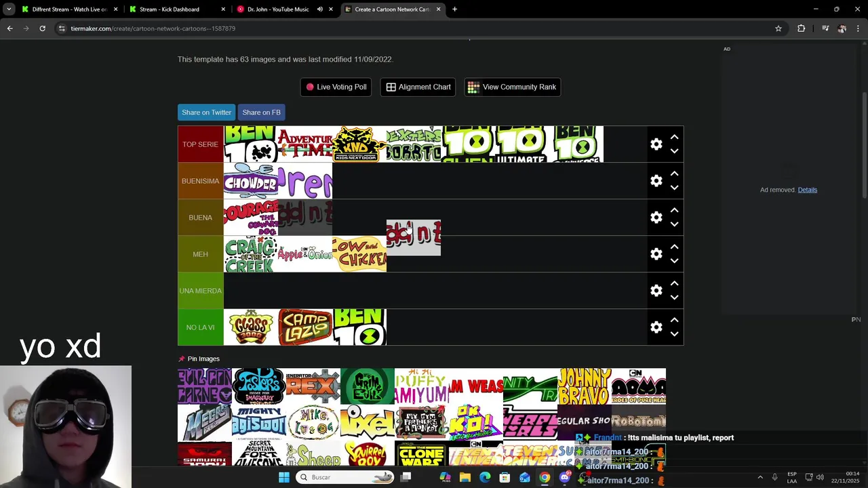868x488 pixels.
Task: Open settings gear for MEH tier
Action: pyautogui.click(x=656, y=254)
